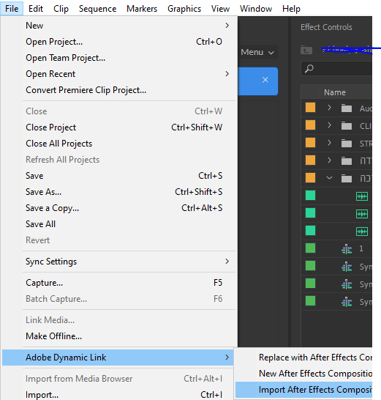Image resolution: width=381 pixels, height=400 pixels.
Task: Select Replace with After Effects Composition
Action: [x=304, y=357]
